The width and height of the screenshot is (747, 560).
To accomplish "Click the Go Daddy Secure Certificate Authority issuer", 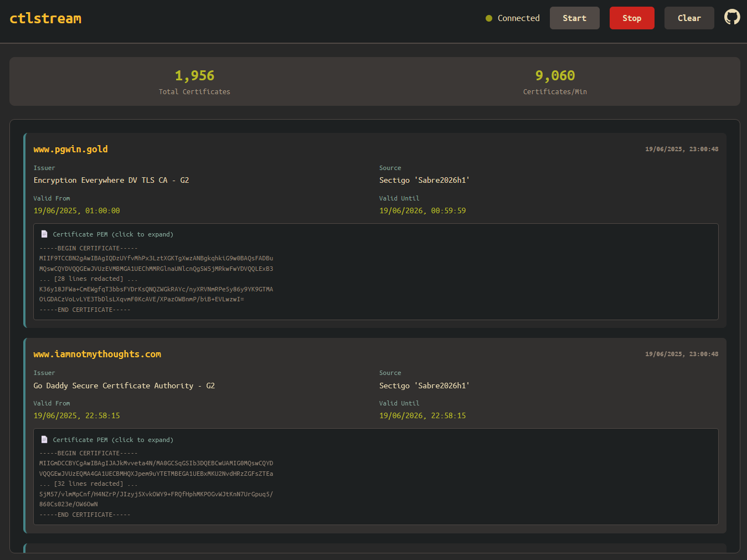I will coord(124,386).
